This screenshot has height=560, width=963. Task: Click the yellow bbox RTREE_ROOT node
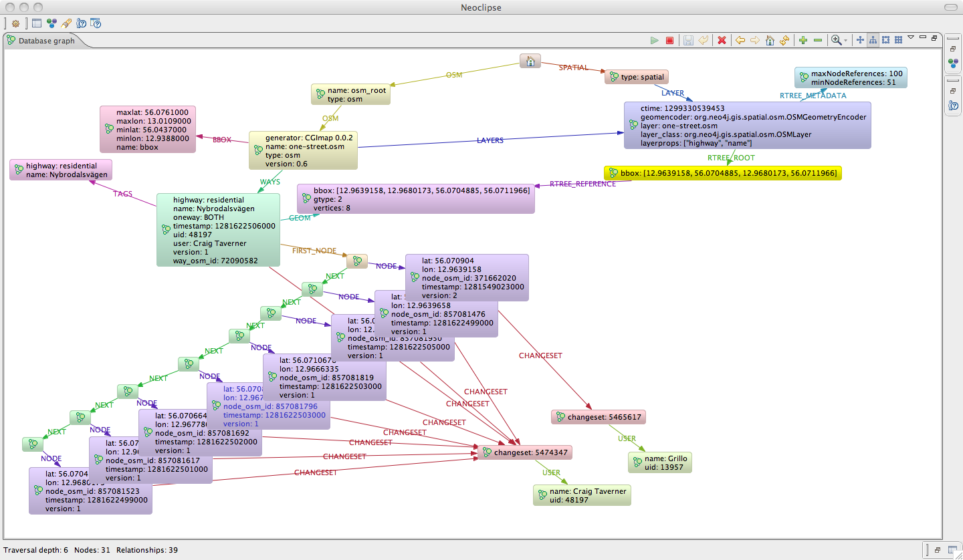tap(722, 173)
